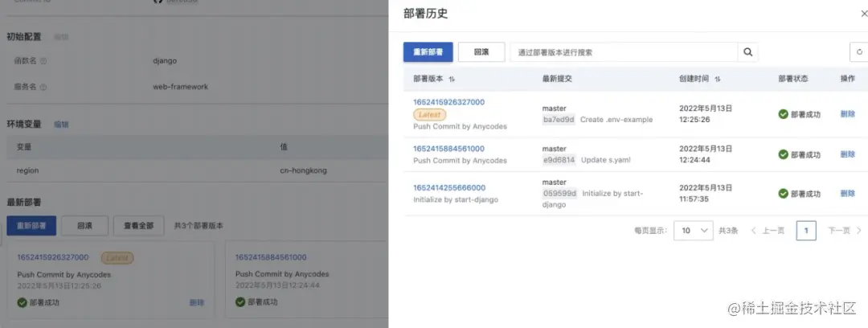The height and width of the screenshot is (328, 868).
Task: Sort by 部署版本 column sort icon
Action: click(452, 80)
